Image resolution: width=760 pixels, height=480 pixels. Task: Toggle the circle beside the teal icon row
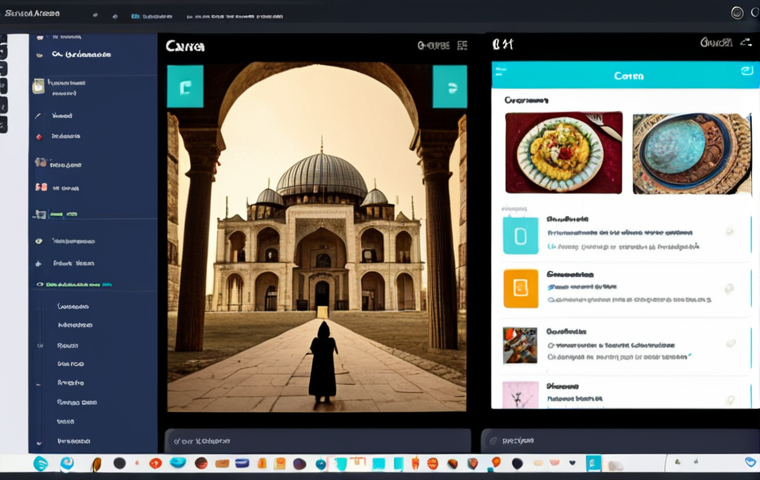[x=729, y=232]
